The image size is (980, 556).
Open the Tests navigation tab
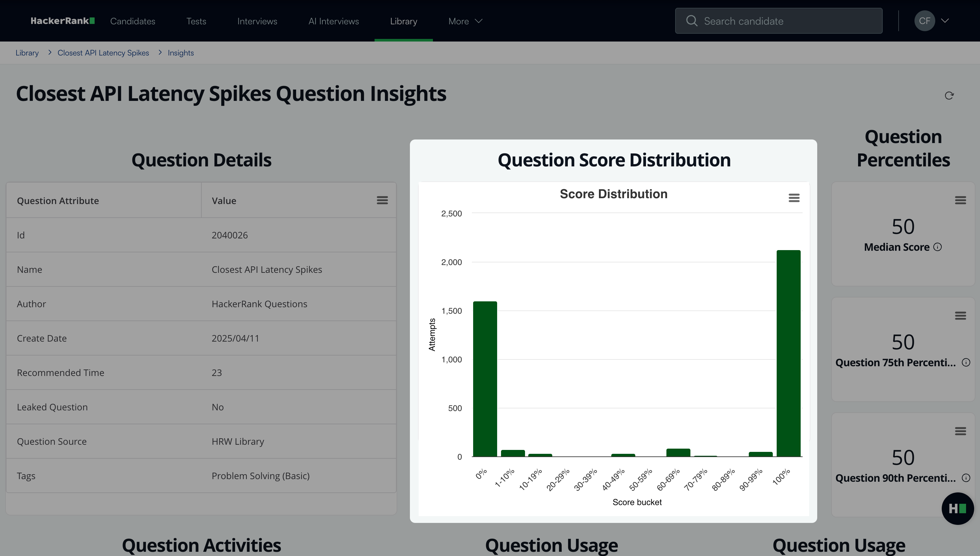tap(196, 21)
